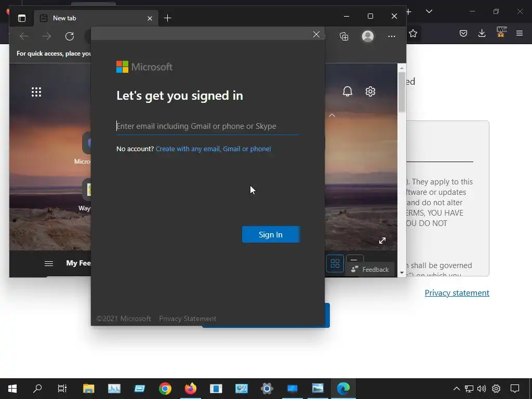Open the My Feed hamburger menu
Screen dimensions: 532x399
[x=49, y=263]
